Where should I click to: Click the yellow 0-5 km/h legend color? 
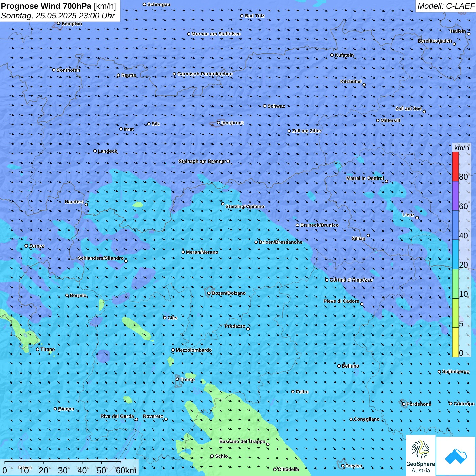click(x=455, y=342)
